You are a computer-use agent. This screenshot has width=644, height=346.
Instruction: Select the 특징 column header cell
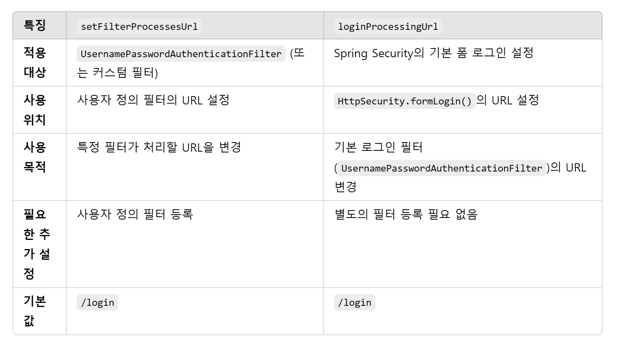(35, 26)
